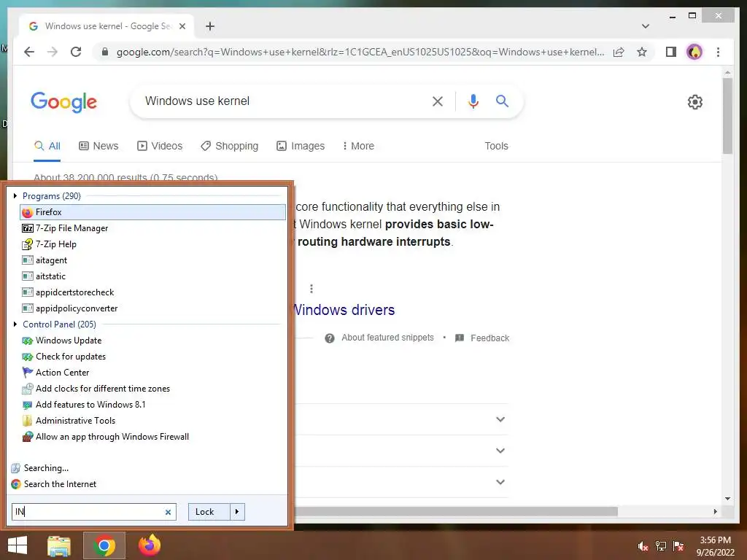The image size is (747, 560).
Task: Open Administrative Tools item
Action: [x=152, y=421]
